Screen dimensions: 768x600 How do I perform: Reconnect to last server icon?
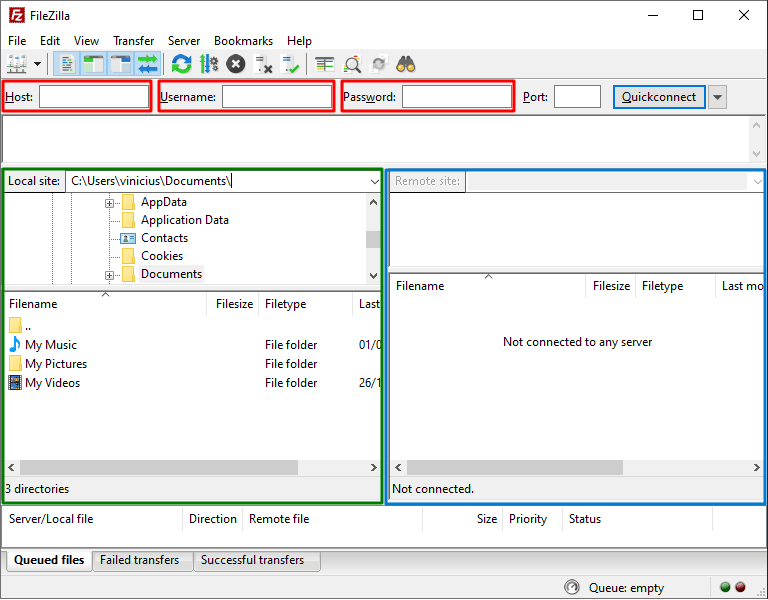point(290,64)
